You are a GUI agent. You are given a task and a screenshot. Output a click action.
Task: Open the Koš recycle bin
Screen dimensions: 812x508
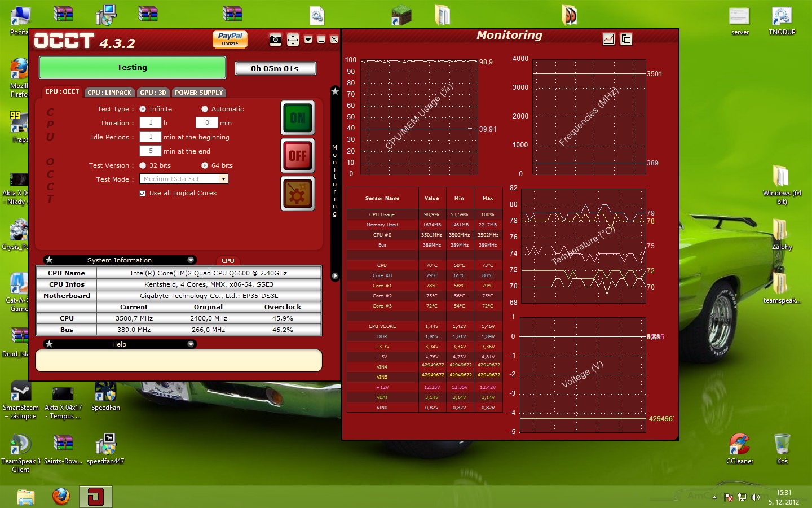point(782,449)
